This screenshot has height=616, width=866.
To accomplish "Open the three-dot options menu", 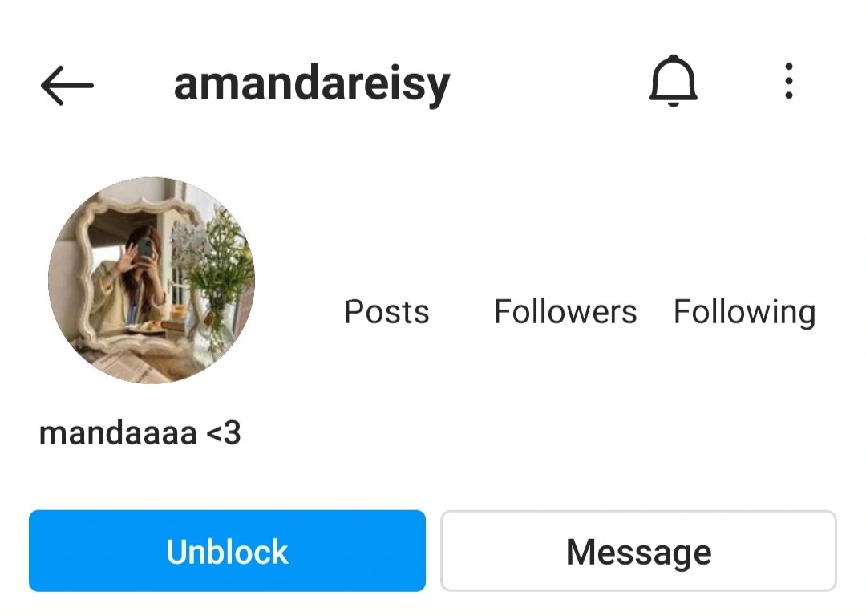I will (789, 81).
